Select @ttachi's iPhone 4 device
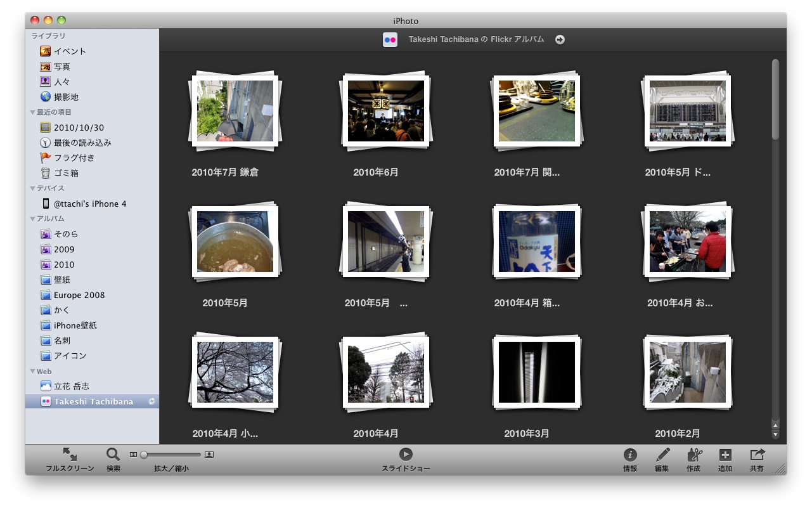Image resolution: width=812 pixels, height=513 pixels. click(x=89, y=204)
